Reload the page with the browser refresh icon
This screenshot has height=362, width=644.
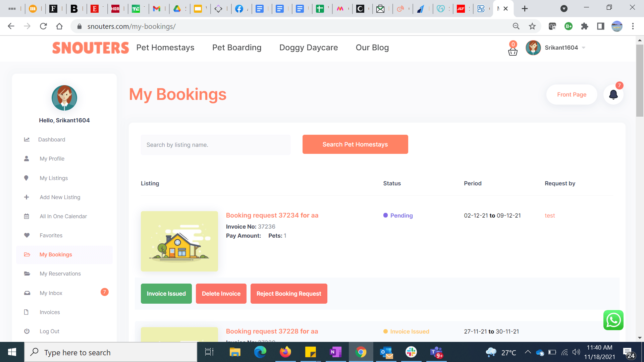click(x=43, y=26)
